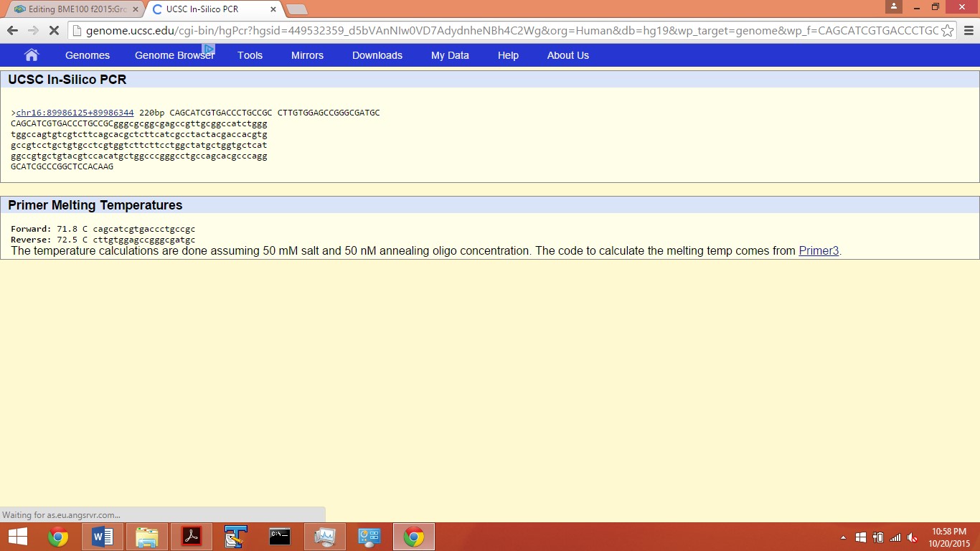Follow the chr16:89986125+89986344 link
This screenshot has width=980, height=551.
(75, 113)
